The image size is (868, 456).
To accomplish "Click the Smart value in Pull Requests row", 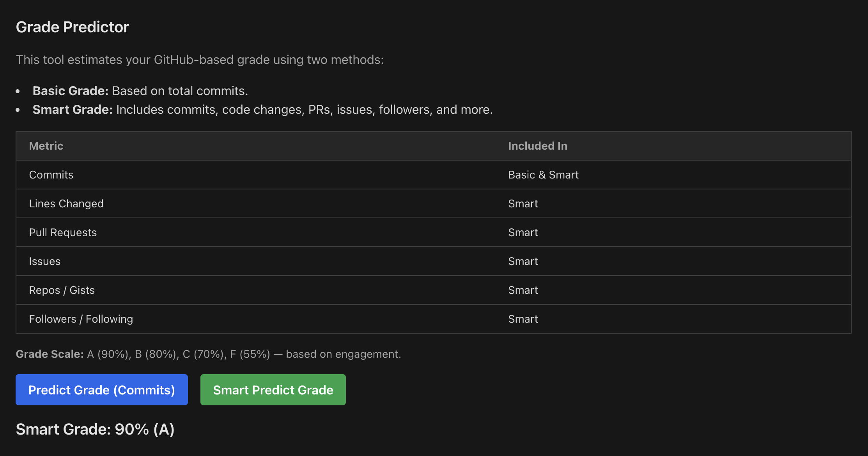I will click(523, 232).
